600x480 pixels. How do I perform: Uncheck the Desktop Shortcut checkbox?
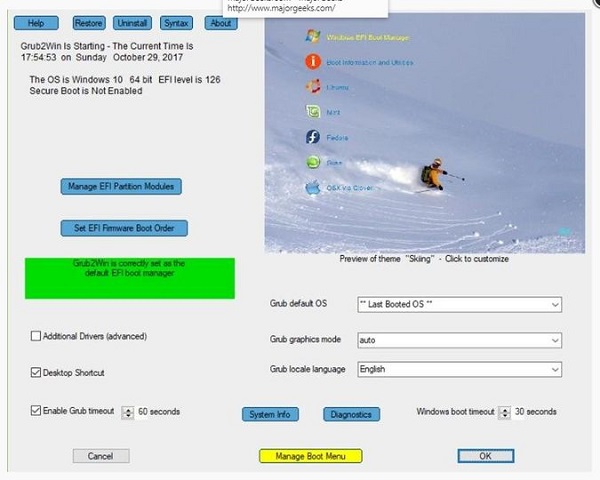36,372
